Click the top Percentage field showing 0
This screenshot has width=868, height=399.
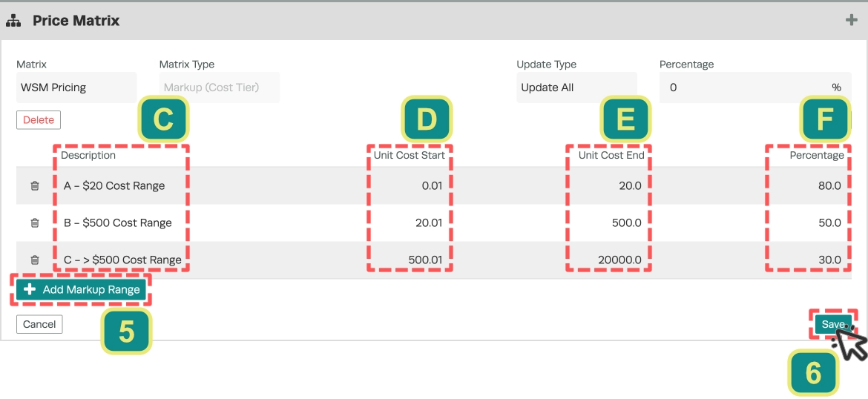[x=756, y=88]
